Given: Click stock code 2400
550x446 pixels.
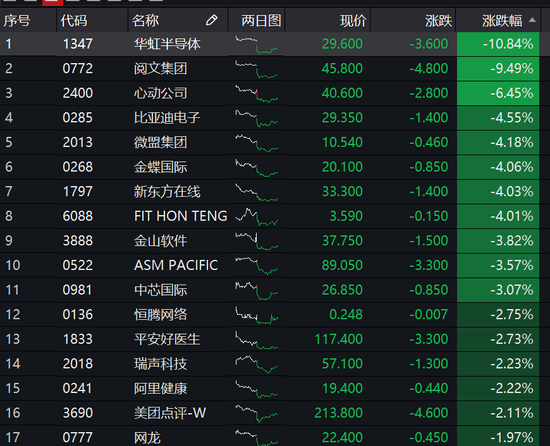Looking at the screenshot, I should pos(78,93).
